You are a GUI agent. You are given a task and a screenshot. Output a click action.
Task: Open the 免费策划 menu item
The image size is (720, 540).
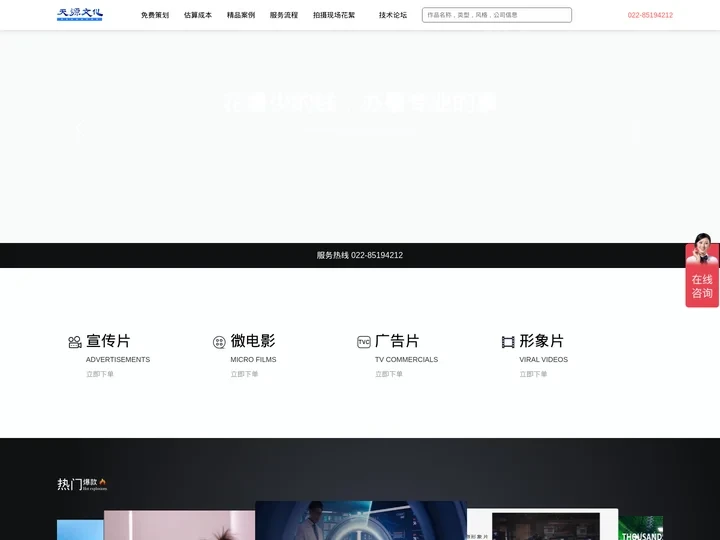click(x=155, y=15)
